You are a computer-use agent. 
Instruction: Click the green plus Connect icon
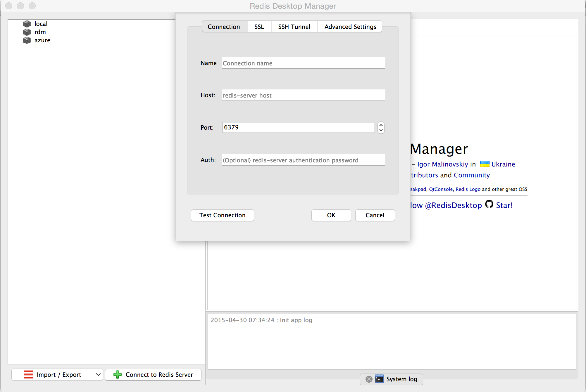[118, 374]
